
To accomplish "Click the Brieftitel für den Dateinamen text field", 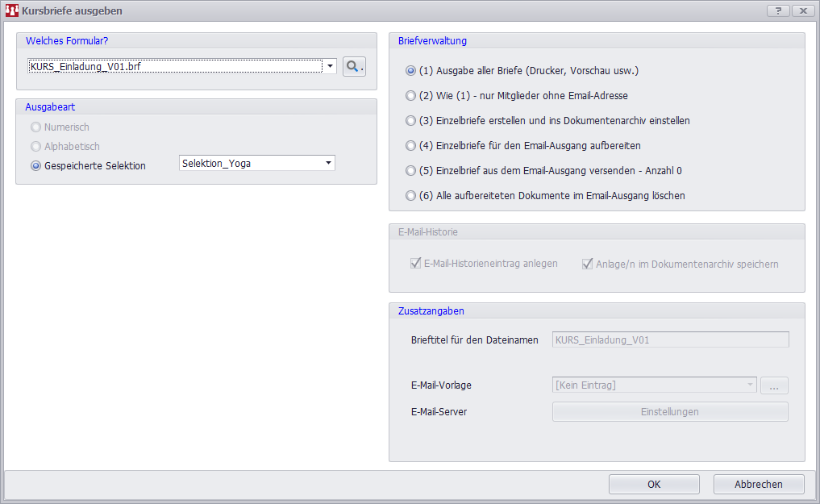I will coord(669,340).
